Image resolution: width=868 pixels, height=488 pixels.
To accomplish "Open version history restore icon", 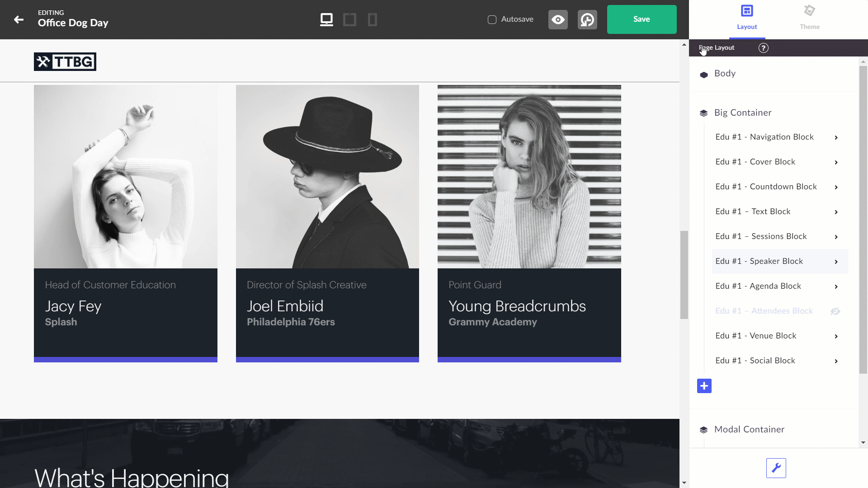I will pos(587,19).
